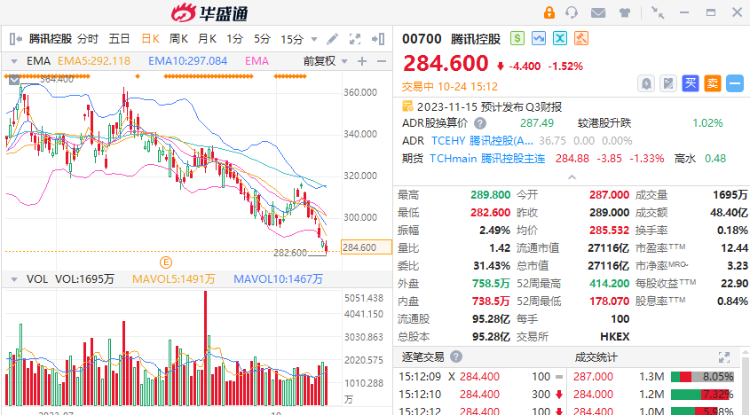Switch to 五日 five-day chart
Screen dimensions: 750x415
(x=119, y=39)
